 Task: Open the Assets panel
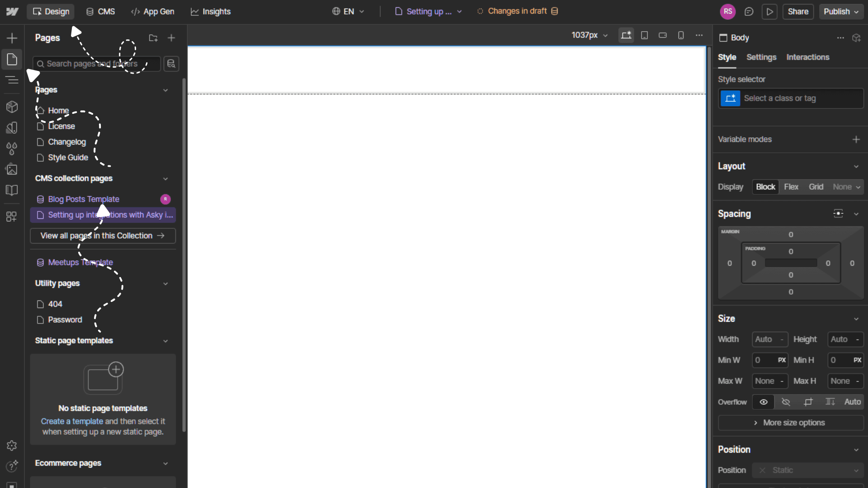pos(11,169)
